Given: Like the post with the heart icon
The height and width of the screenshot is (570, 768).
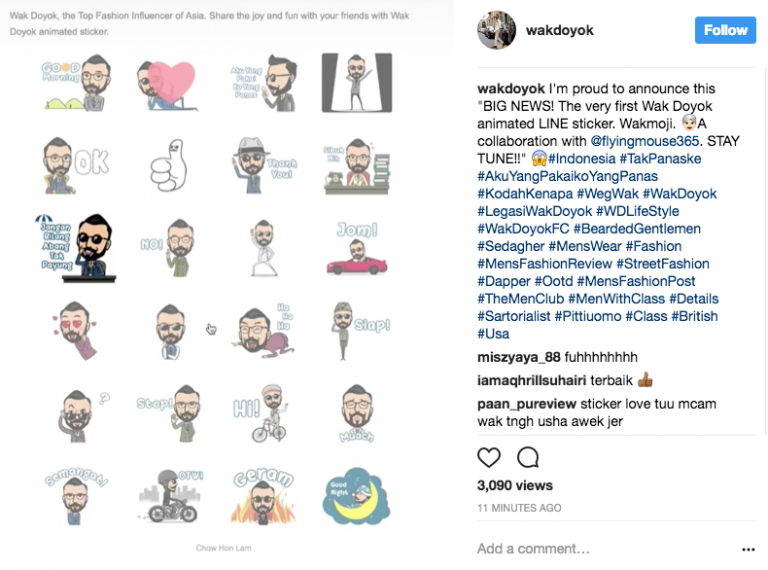Looking at the screenshot, I should click(x=488, y=457).
